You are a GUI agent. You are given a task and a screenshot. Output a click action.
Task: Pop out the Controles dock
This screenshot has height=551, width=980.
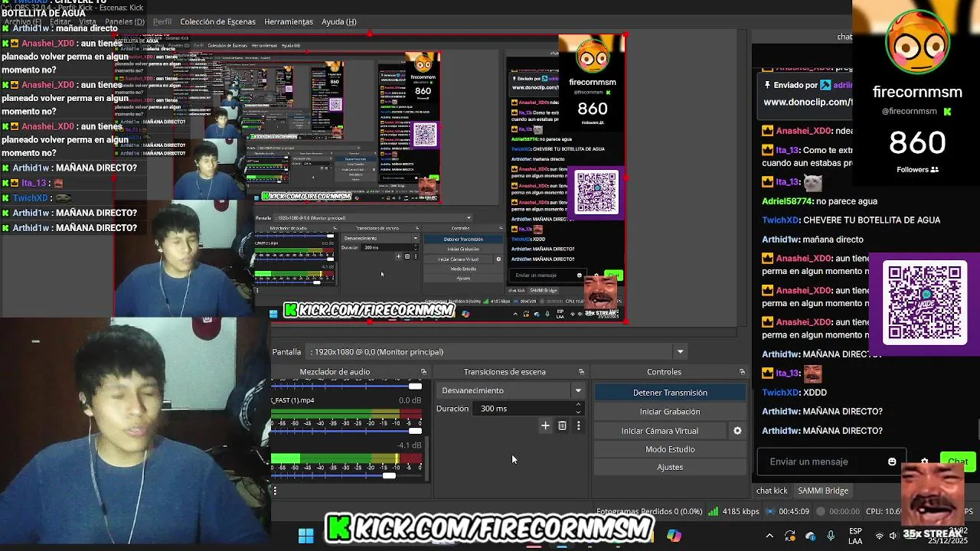[741, 372]
